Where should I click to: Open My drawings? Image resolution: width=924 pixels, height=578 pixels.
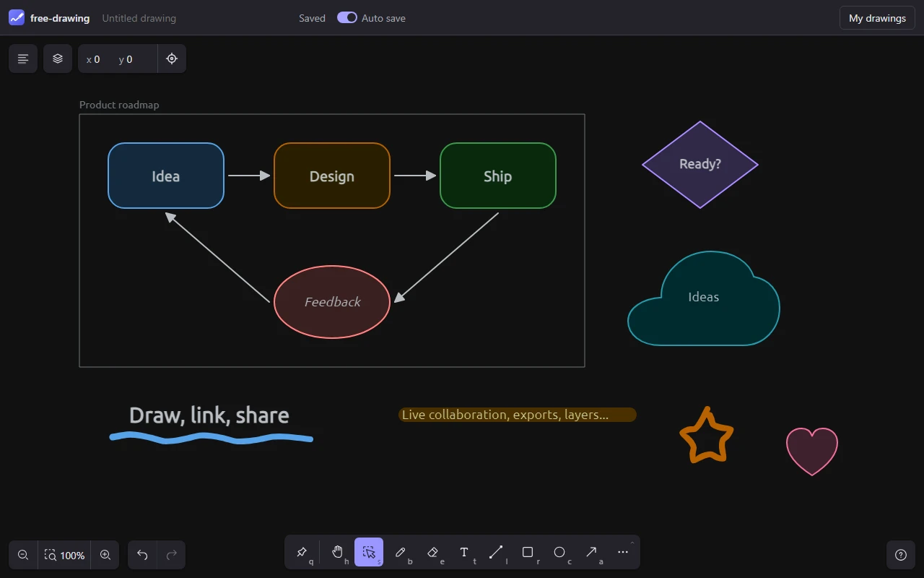(877, 18)
